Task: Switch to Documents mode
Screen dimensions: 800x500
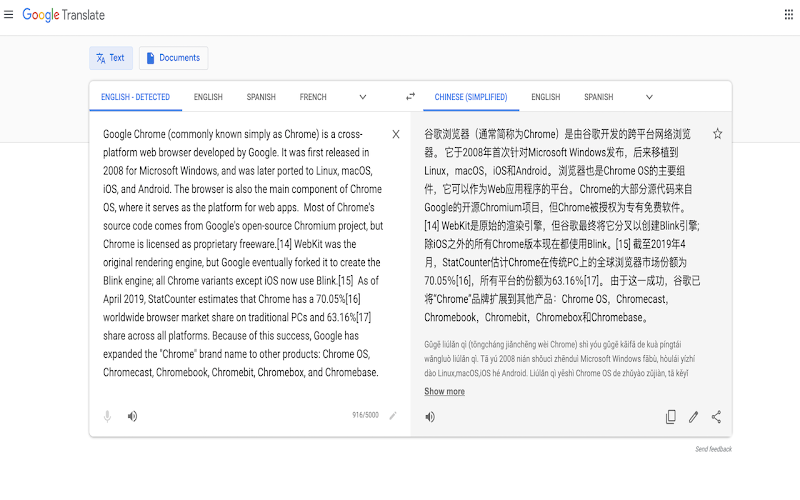Action: [173, 58]
